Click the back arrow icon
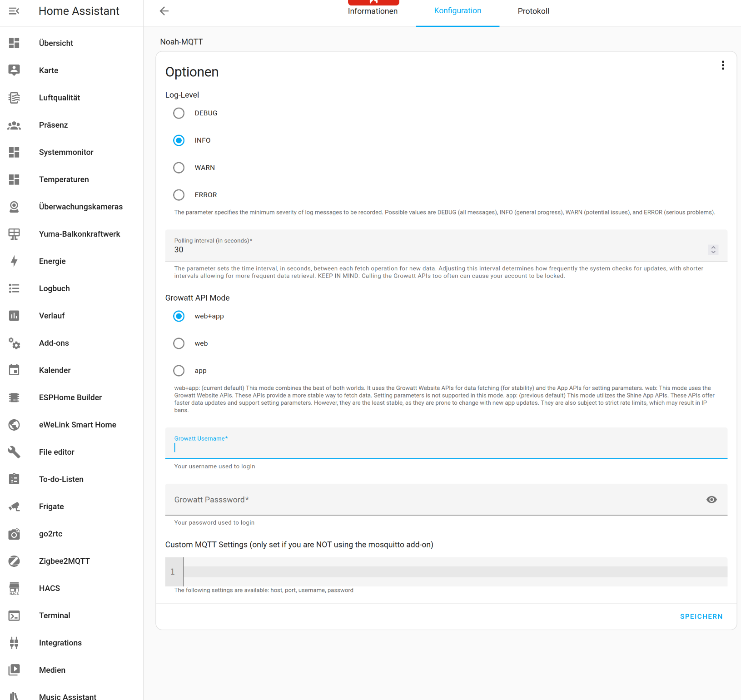This screenshot has width=741, height=700. pos(164,11)
